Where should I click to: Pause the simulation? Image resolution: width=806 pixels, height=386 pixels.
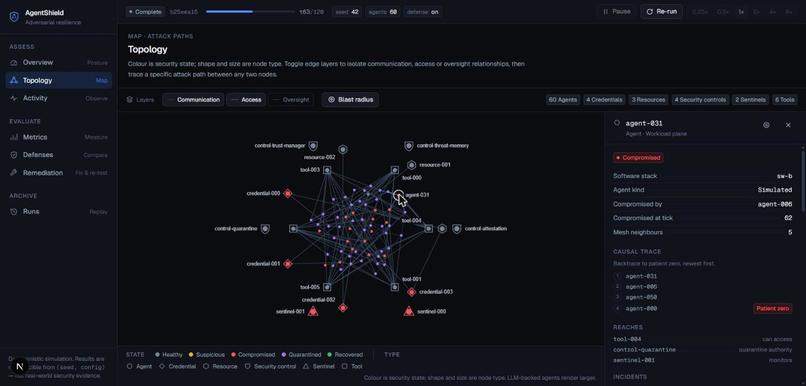pyautogui.click(x=616, y=11)
